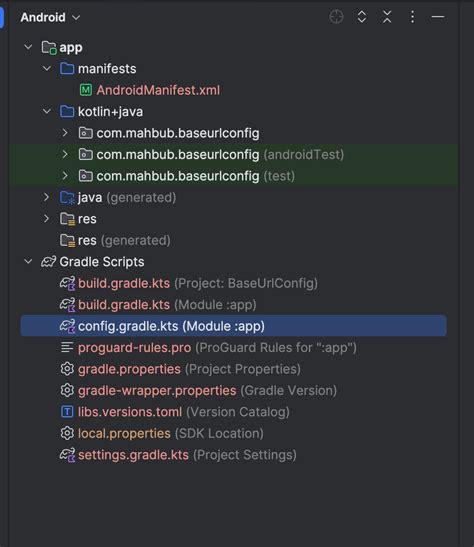Expand the res folder
This screenshot has width=474, height=547.
(x=47, y=219)
